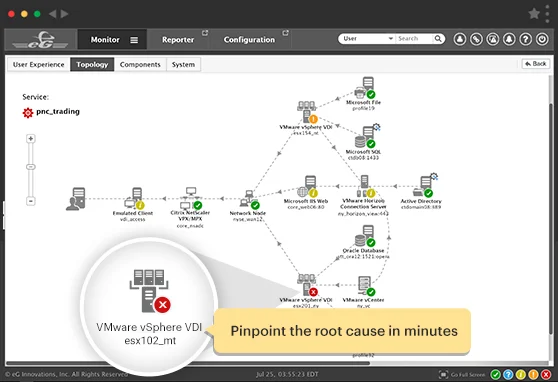Viewport: 558px width, 382px height.
Task: Click the zoom slider handle
Action: [x=31, y=167]
